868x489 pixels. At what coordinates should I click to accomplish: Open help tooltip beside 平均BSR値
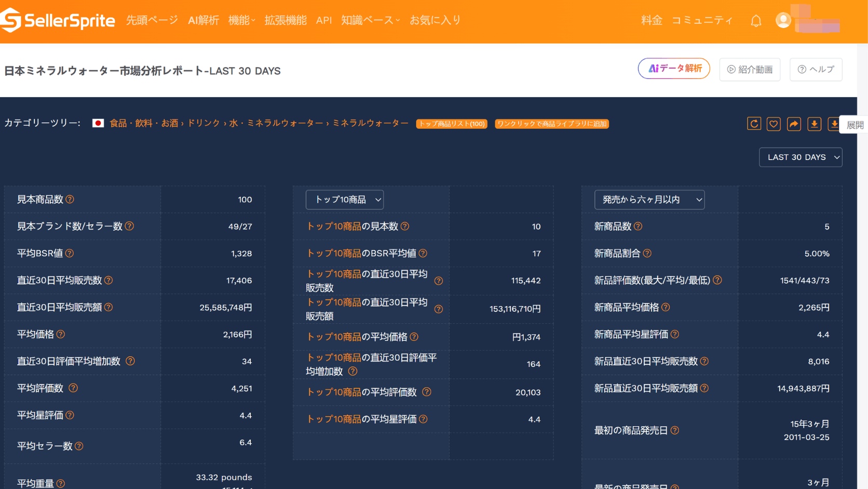70,253
